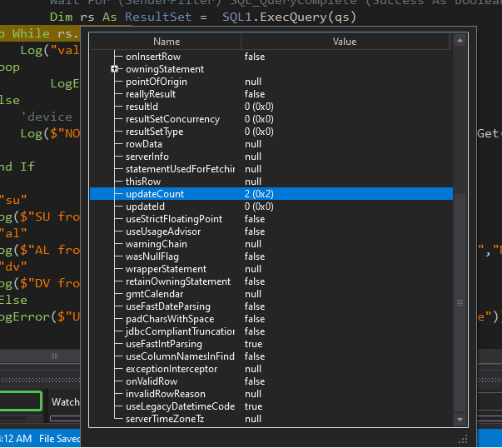Select the serverTimeZoneTz row
Image resolution: width=502 pixels, height=448 pixels.
(x=271, y=419)
